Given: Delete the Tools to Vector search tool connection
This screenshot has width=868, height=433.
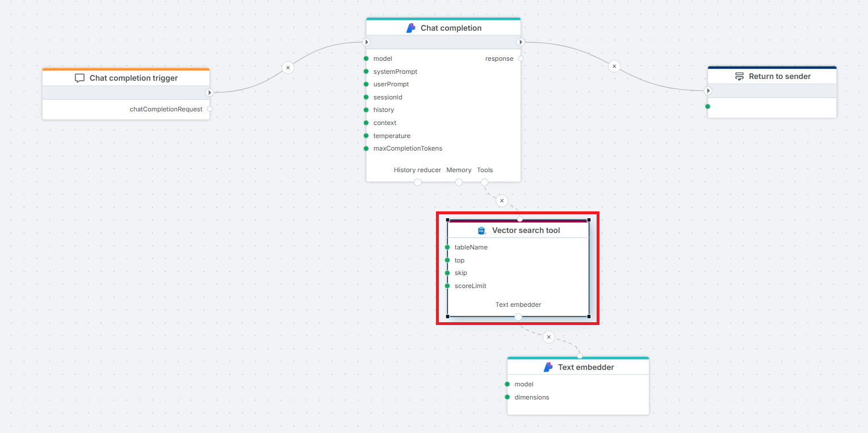Looking at the screenshot, I should tap(502, 201).
